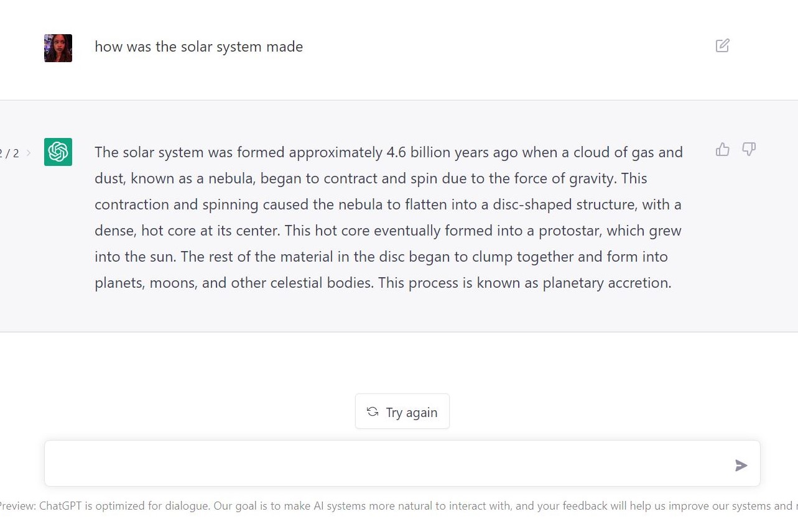798x532 pixels.
Task: Click "4.6 billion years ago" in the answer
Action: 452,152
